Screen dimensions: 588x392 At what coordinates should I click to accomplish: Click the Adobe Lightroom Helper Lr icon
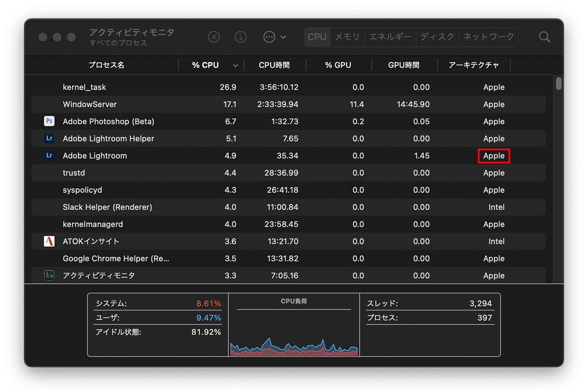(x=49, y=139)
